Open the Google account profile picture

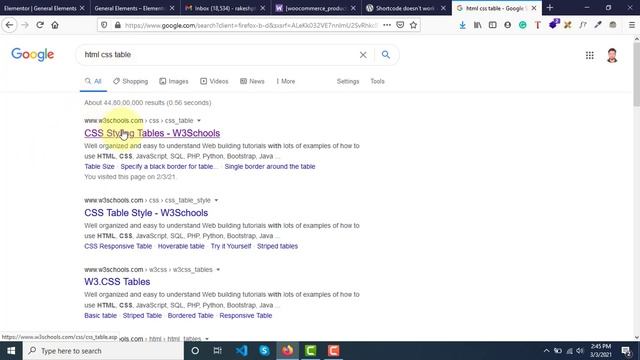[x=612, y=55]
